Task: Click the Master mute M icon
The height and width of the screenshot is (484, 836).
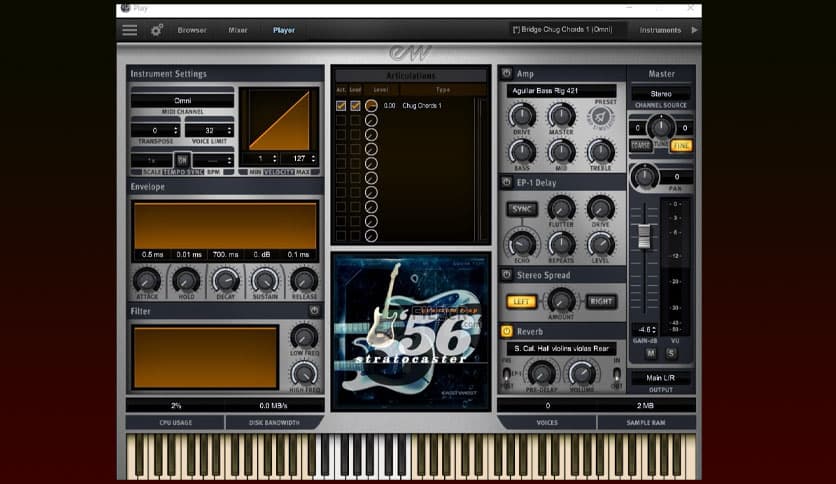Action: click(651, 353)
